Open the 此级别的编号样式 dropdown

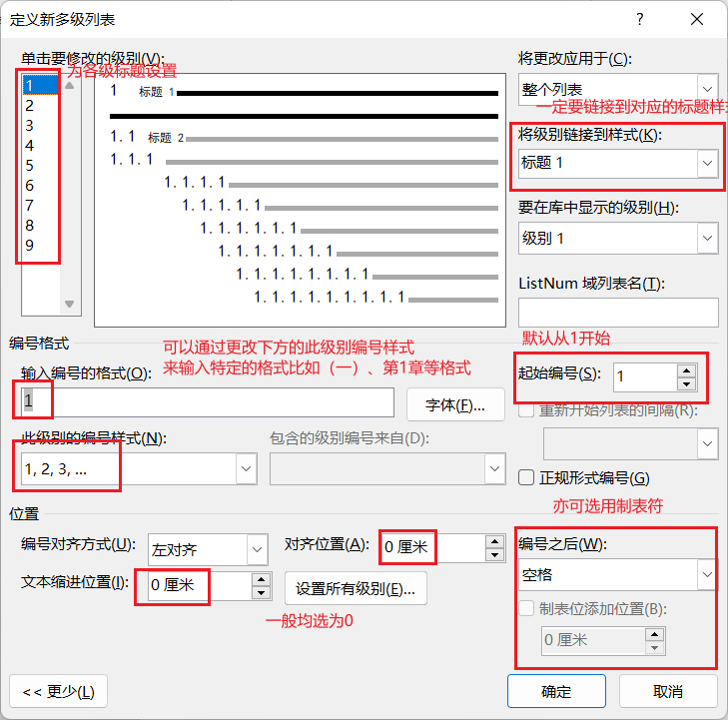pyautogui.click(x=246, y=468)
